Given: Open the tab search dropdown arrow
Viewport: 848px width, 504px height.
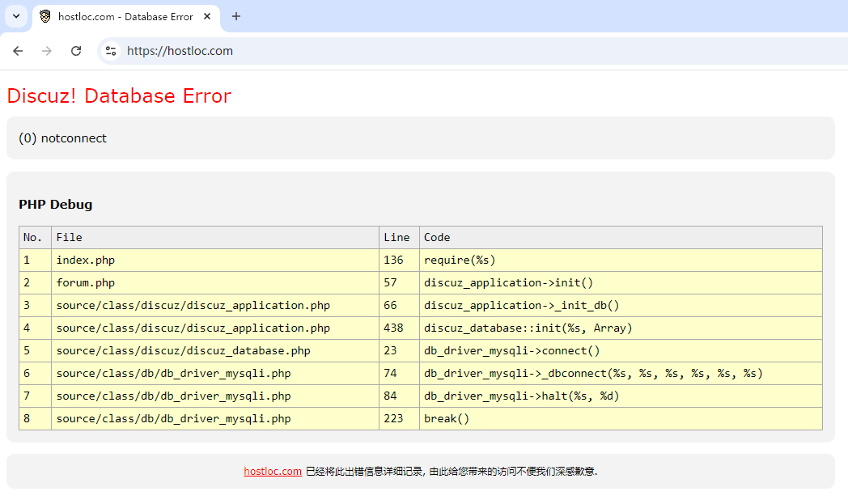Looking at the screenshot, I should (15, 16).
